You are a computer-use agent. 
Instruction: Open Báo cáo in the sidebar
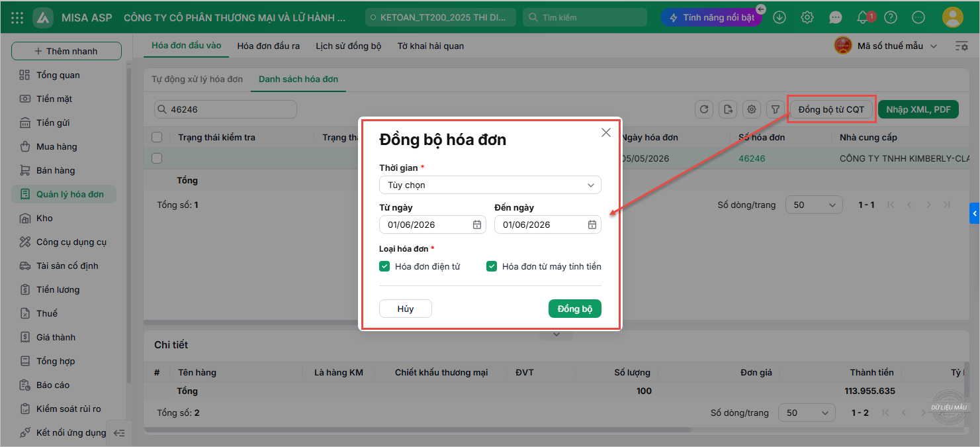(x=53, y=385)
